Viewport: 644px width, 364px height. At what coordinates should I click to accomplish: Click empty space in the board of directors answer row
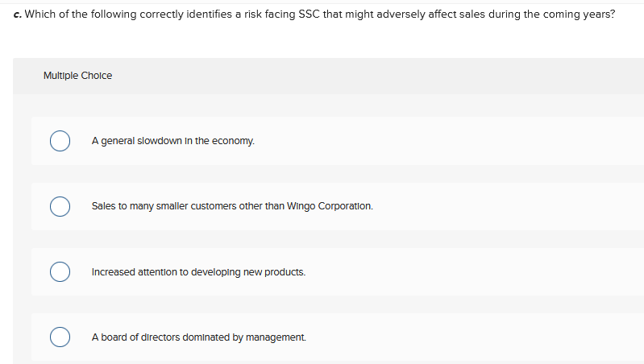click(x=467, y=337)
